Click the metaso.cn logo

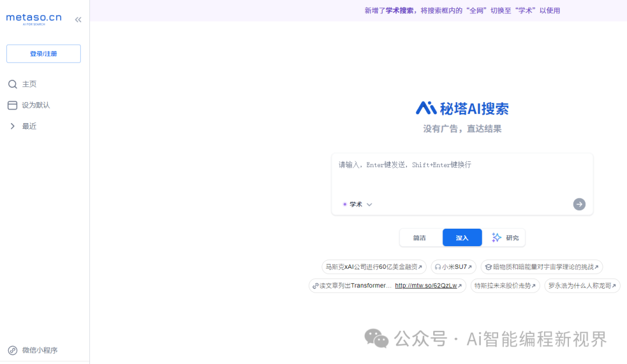click(x=34, y=19)
